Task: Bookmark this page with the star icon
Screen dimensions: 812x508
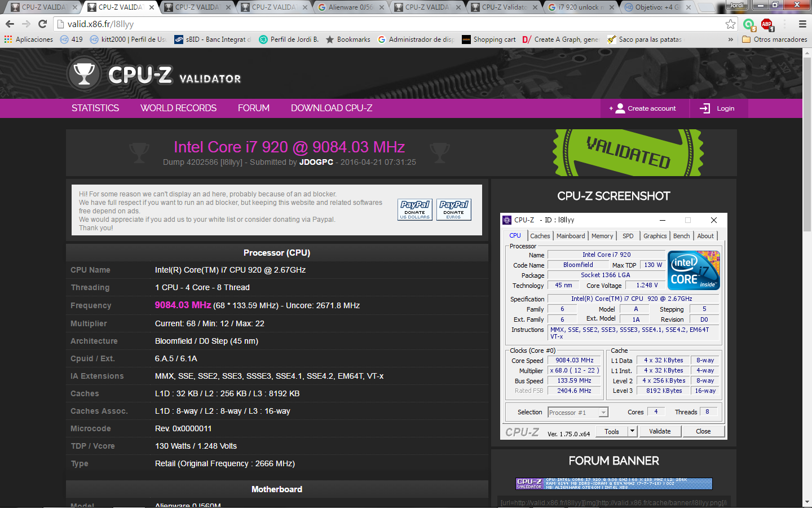Action: click(730, 24)
